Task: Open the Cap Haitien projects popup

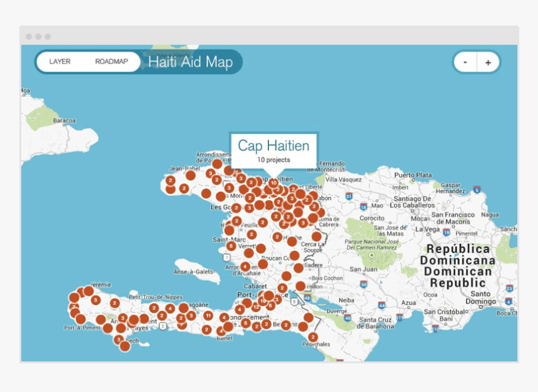Action: [273, 151]
